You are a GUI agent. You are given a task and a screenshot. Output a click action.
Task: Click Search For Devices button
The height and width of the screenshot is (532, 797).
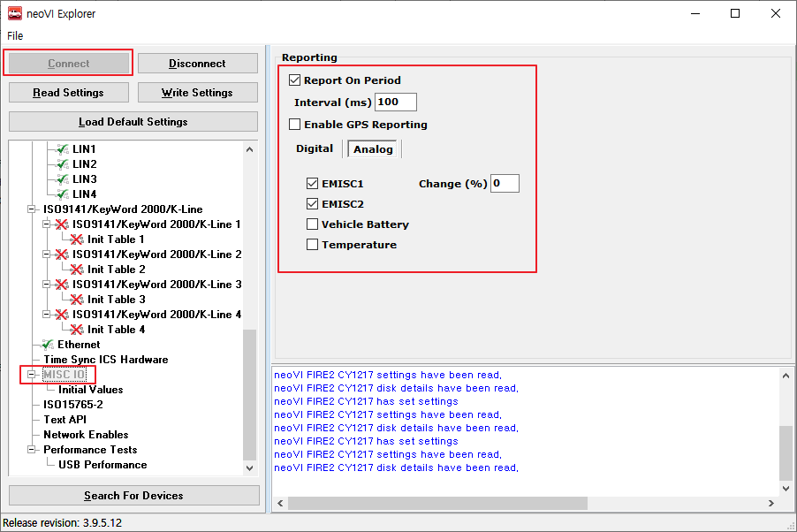133,496
